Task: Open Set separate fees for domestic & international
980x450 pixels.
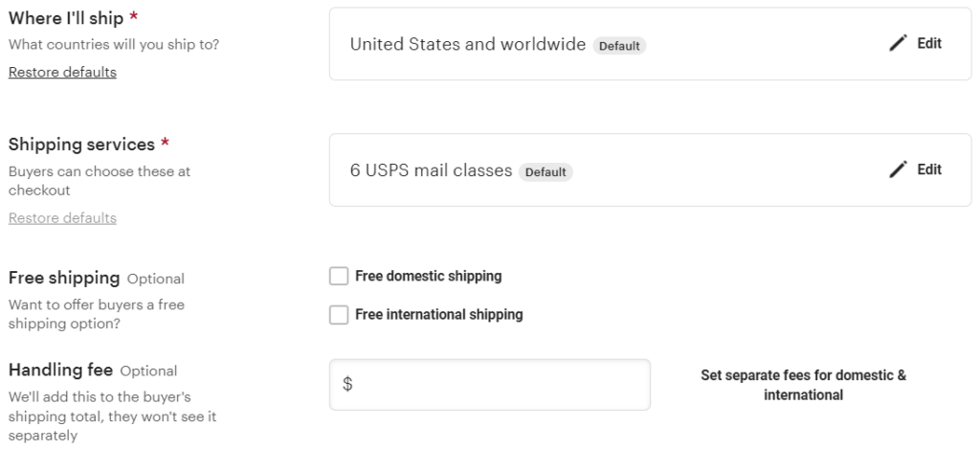Action: (x=803, y=385)
